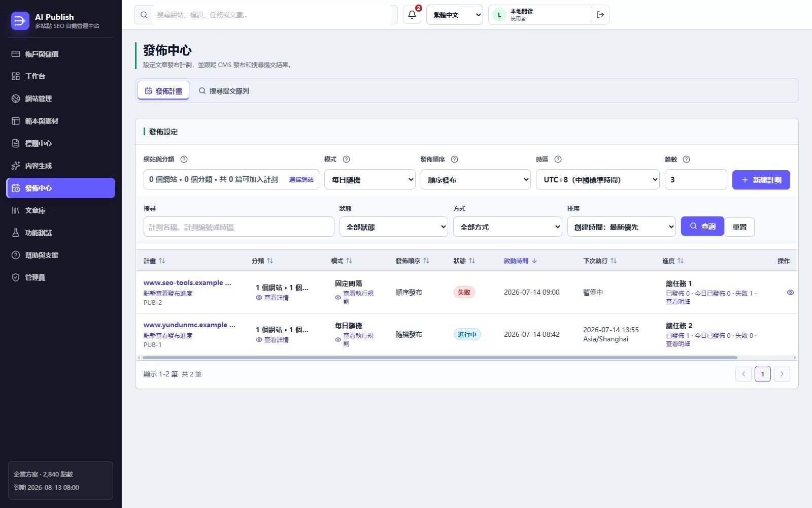Sort table by 進度 column arrows
Screen dimensions: 812x508
pyautogui.click(x=681, y=261)
